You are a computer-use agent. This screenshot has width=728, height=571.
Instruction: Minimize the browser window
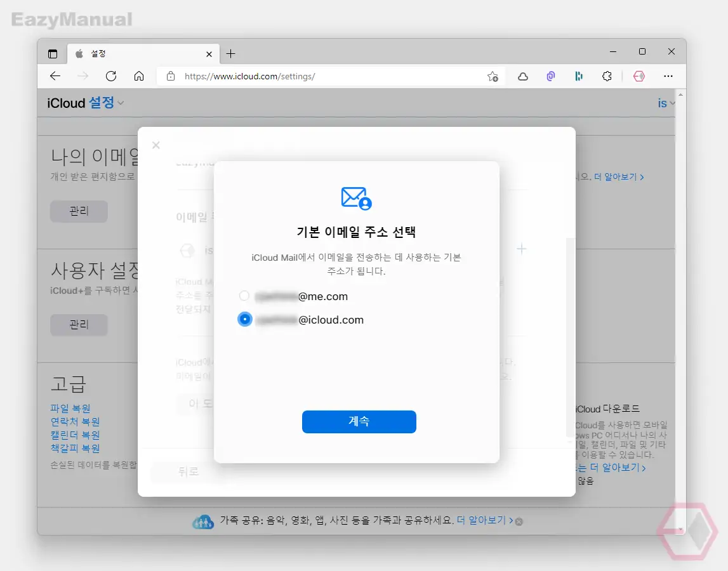(x=613, y=51)
